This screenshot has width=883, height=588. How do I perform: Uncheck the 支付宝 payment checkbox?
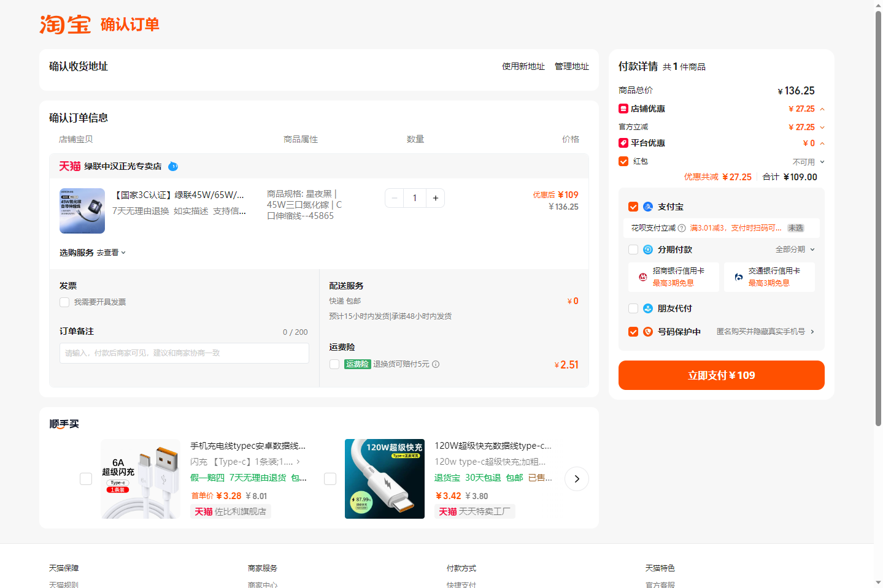(633, 207)
